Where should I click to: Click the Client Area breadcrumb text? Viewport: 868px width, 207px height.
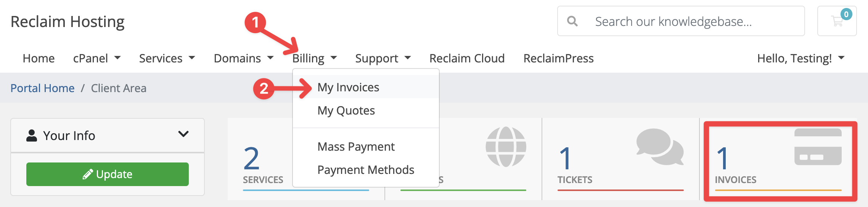(x=119, y=88)
